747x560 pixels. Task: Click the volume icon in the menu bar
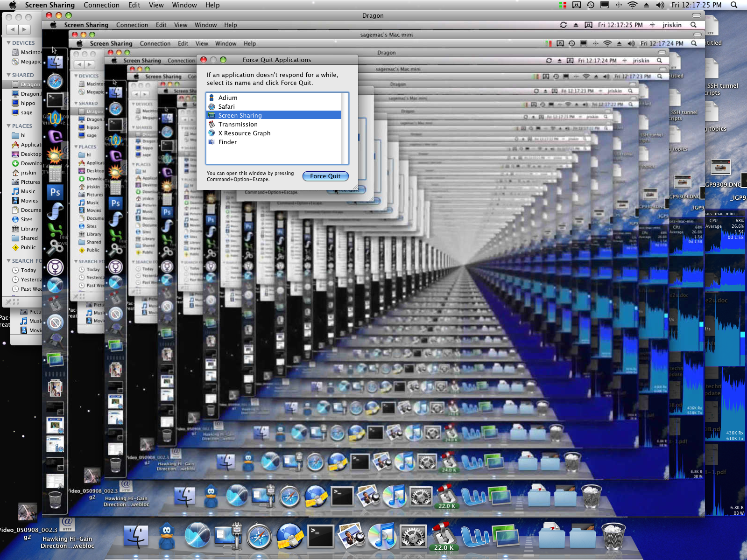pos(660,5)
